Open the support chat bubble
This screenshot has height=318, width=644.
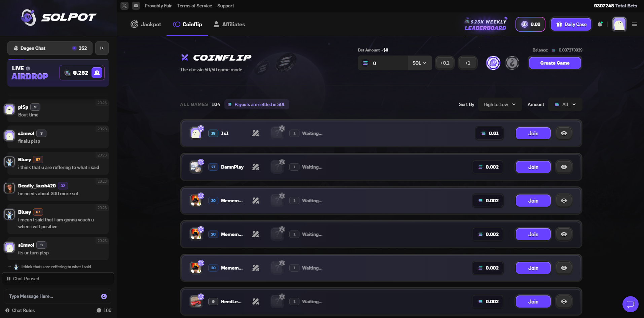(631, 304)
